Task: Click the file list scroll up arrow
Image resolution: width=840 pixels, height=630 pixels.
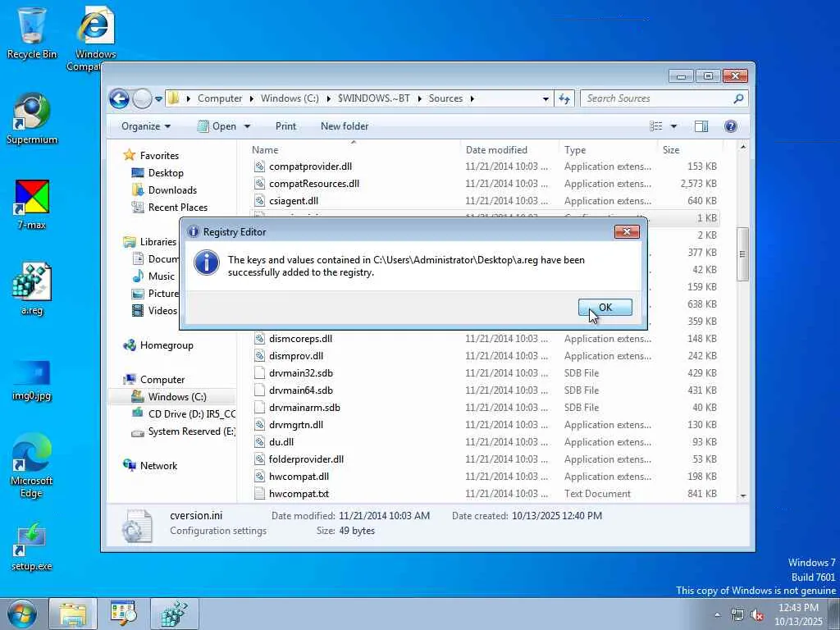Action: (742, 147)
